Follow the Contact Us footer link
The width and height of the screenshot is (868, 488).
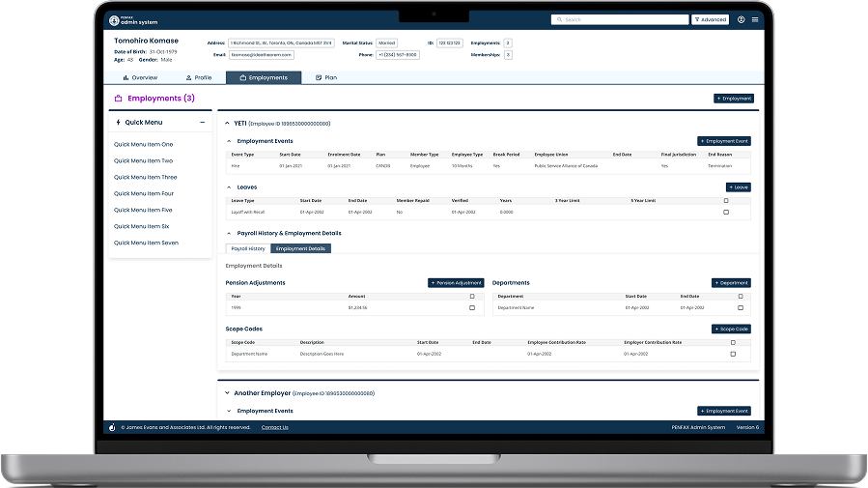click(274, 427)
